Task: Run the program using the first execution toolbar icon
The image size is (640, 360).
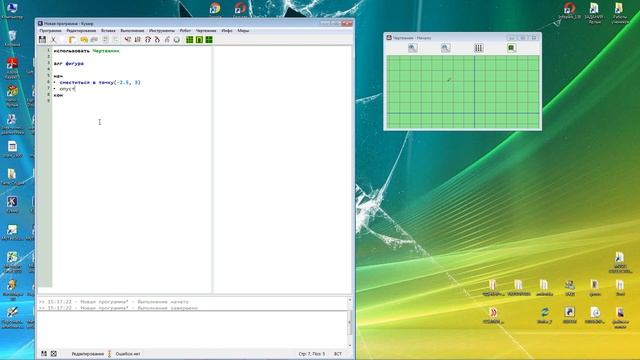Action: click(128, 40)
